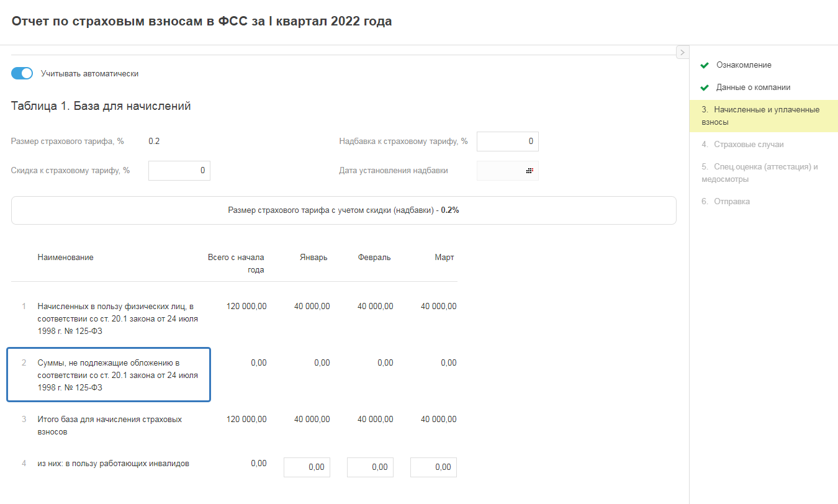Select row label Начисленных в пользу физических лиц
The width and height of the screenshot is (838, 504).
pos(118,319)
